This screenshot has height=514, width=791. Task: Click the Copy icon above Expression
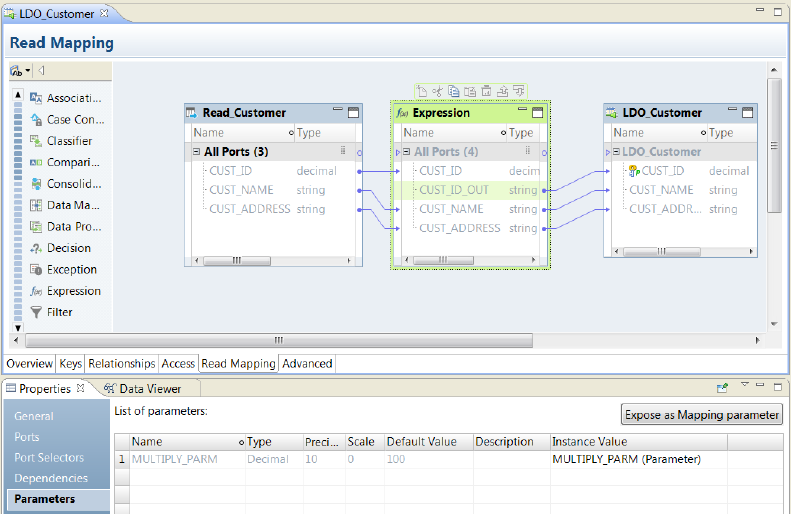(x=454, y=91)
